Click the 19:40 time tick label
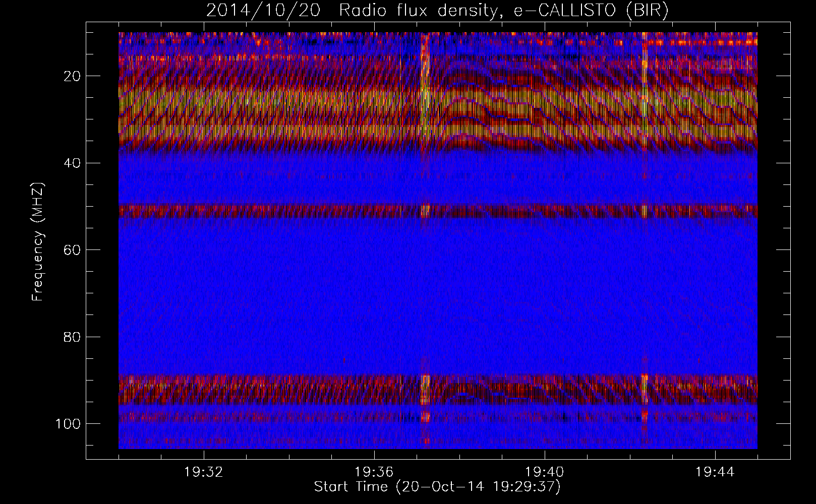This screenshot has width=816, height=504. coord(545,472)
